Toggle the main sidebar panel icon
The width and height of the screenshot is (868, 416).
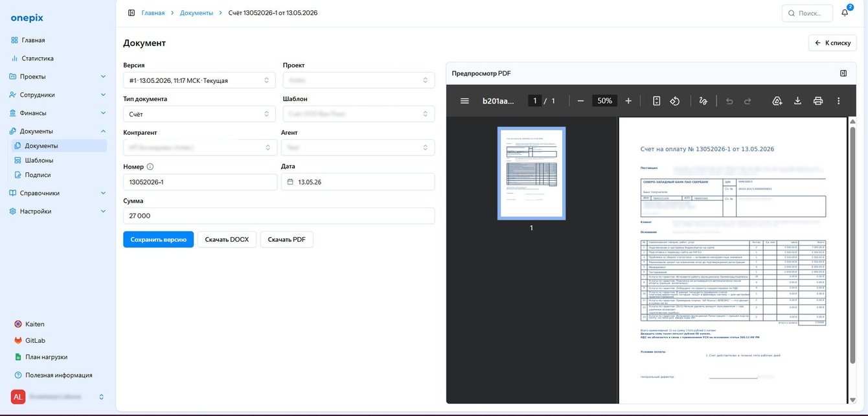click(131, 13)
